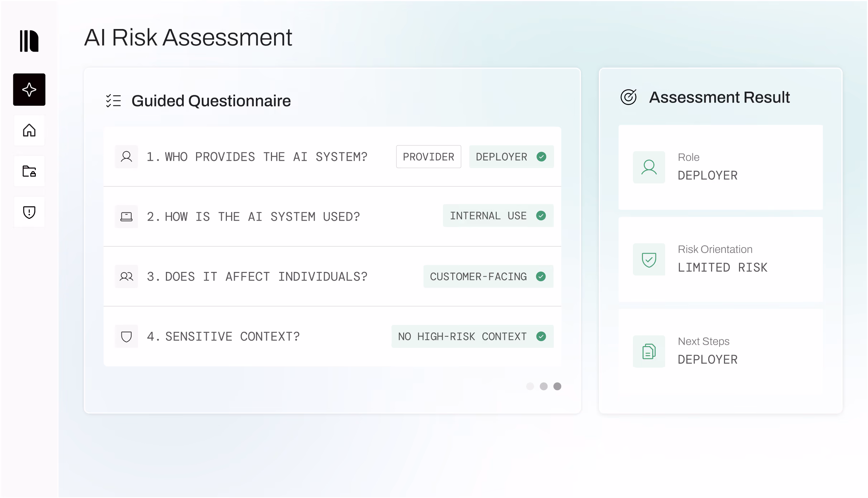This screenshot has height=498, width=868.
Task: Click 'SENSITIVE CONTEXT?' question text
Action: tap(232, 336)
